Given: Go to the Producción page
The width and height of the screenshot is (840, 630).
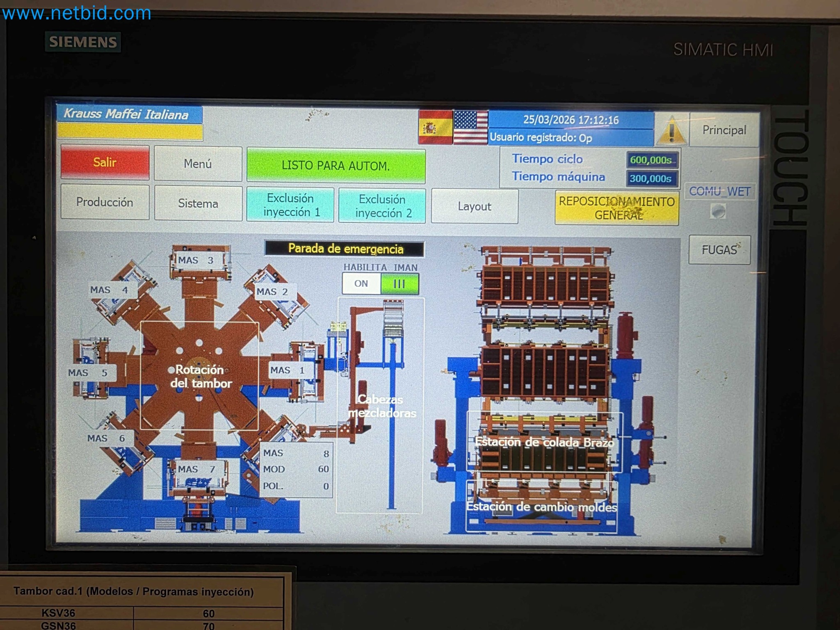Looking at the screenshot, I should 105,202.
